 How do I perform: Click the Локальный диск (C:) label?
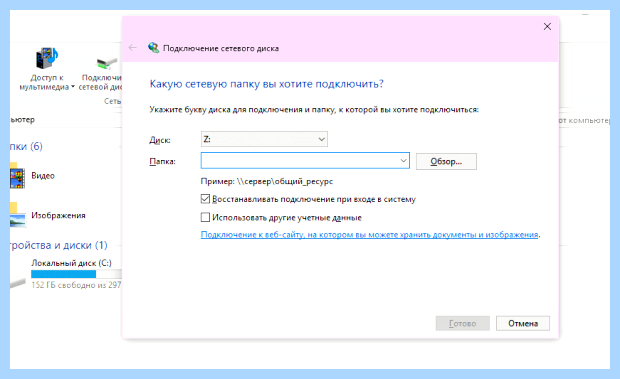(71, 263)
